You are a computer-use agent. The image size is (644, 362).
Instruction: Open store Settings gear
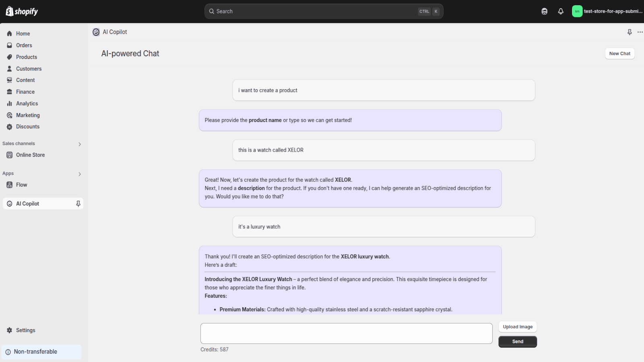[x=25, y=330]
